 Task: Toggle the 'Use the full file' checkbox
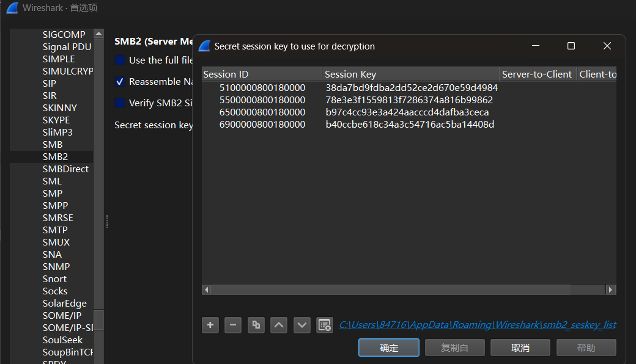120,60
